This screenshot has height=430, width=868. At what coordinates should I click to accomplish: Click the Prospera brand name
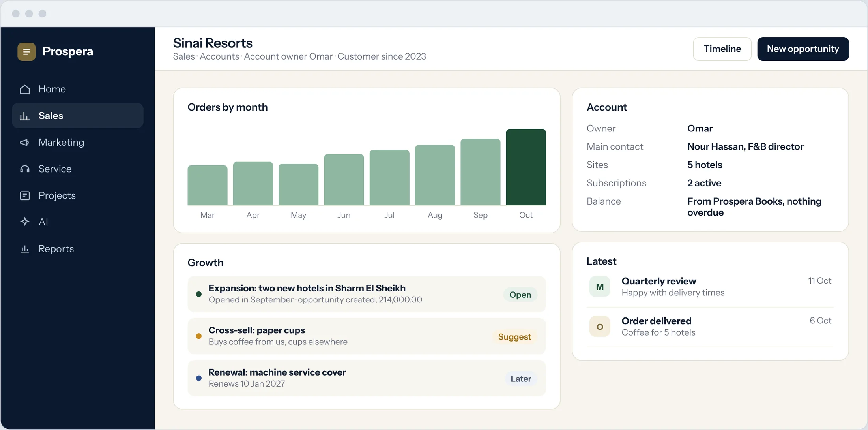[68, 51]
